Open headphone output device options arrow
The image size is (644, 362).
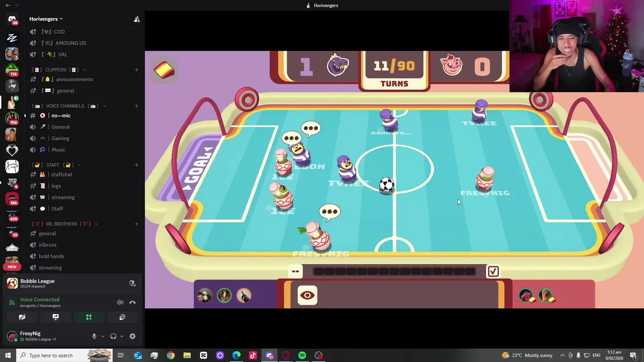click(121, 336)
